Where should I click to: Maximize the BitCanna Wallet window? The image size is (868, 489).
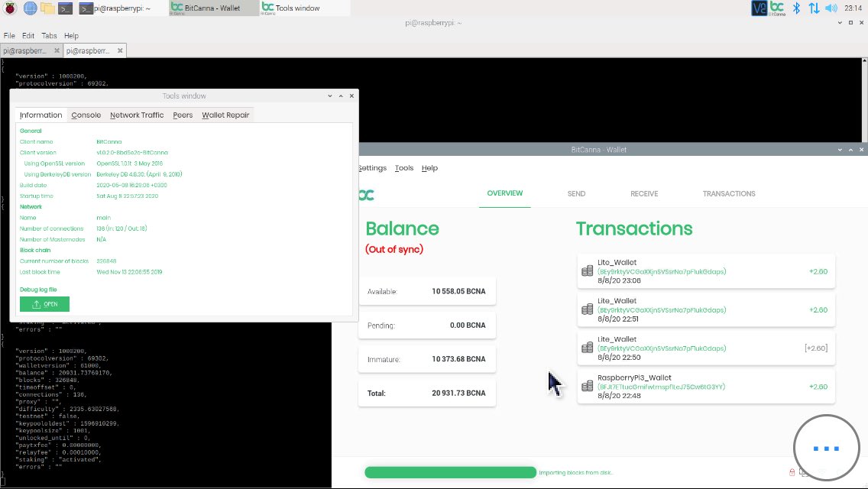pos(851,150)
